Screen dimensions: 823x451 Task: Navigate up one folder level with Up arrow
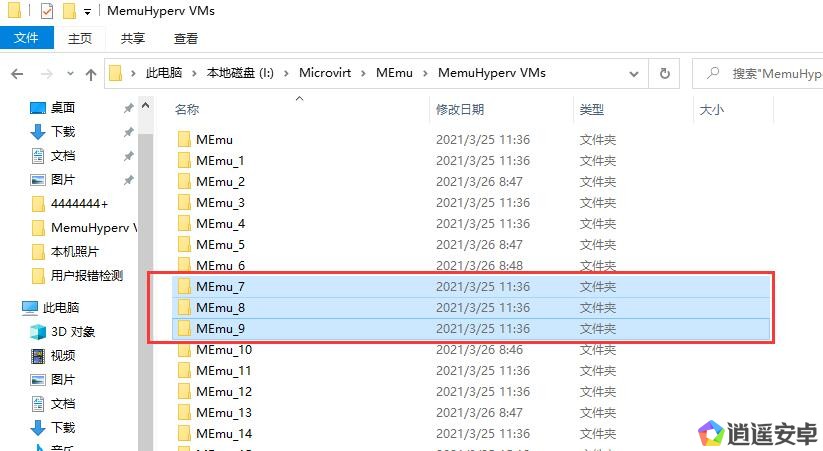[x=91, y=73]
